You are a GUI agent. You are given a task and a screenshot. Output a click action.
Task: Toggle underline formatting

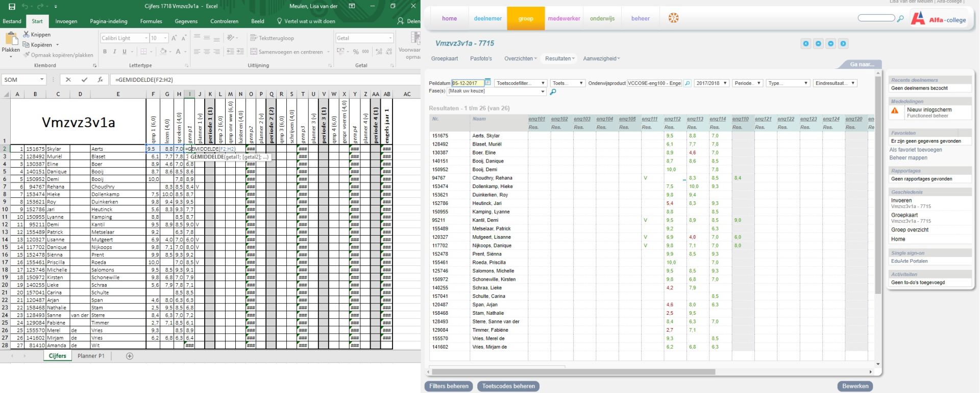coord(124,52)
